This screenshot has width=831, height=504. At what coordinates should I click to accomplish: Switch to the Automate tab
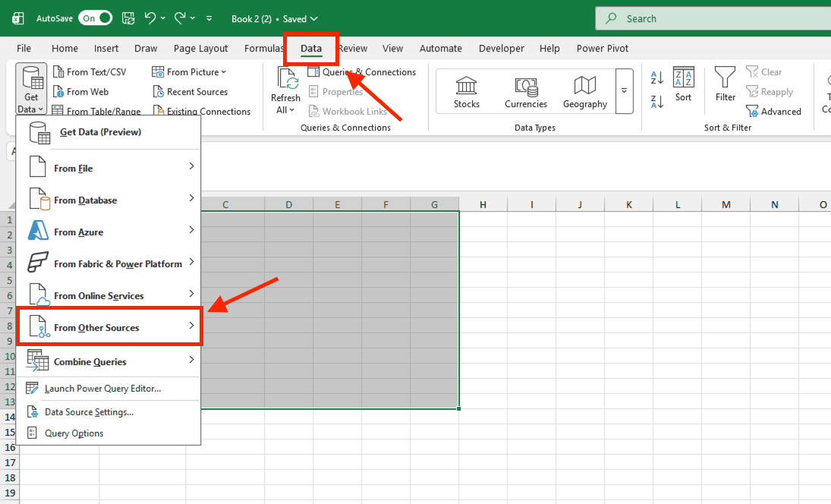tap(440, 49)
